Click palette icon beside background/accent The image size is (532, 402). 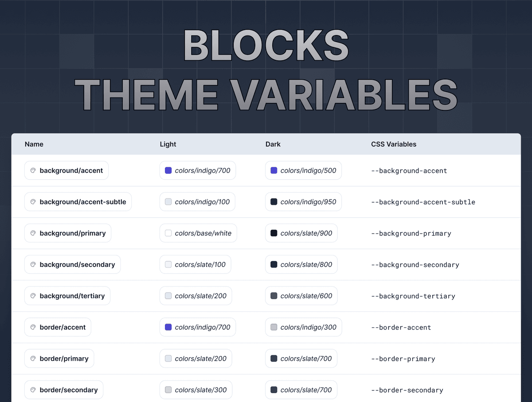click(33, 170)
